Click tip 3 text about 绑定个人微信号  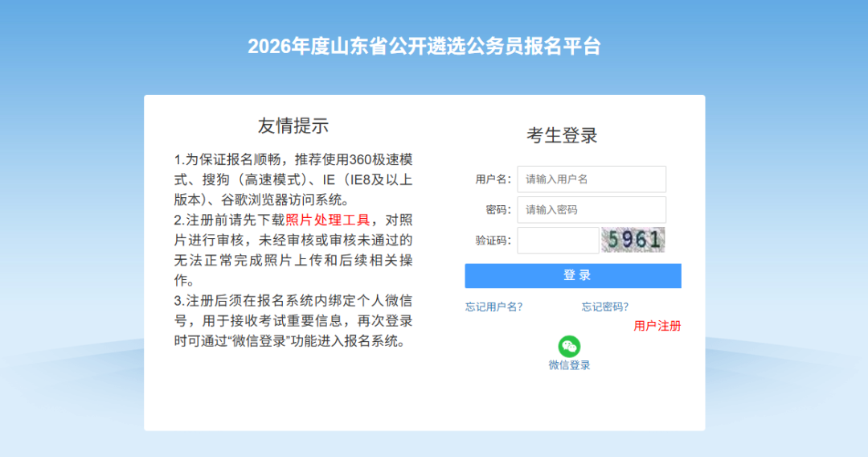(x=293, y=321)
